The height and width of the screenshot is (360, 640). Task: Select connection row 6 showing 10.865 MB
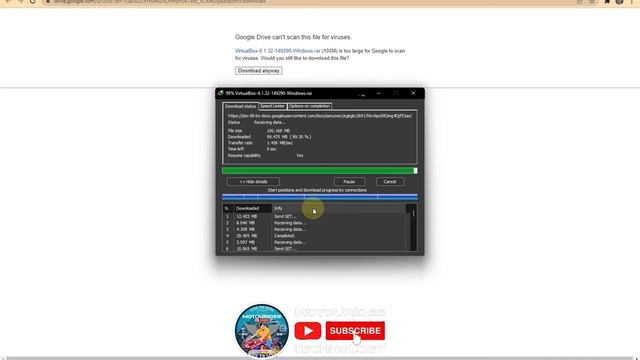[314, 249]
